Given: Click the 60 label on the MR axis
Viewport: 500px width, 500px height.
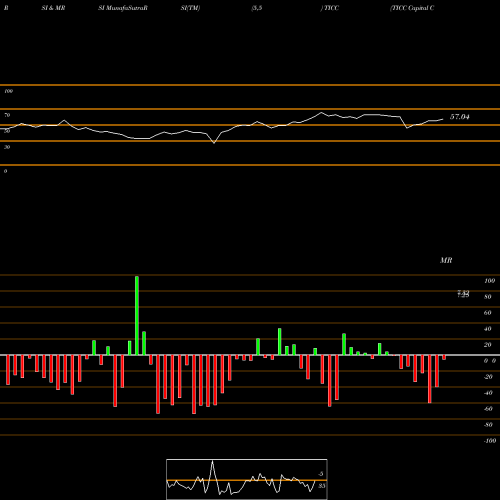Looking at the screenshot, I should tap(488, 313).
